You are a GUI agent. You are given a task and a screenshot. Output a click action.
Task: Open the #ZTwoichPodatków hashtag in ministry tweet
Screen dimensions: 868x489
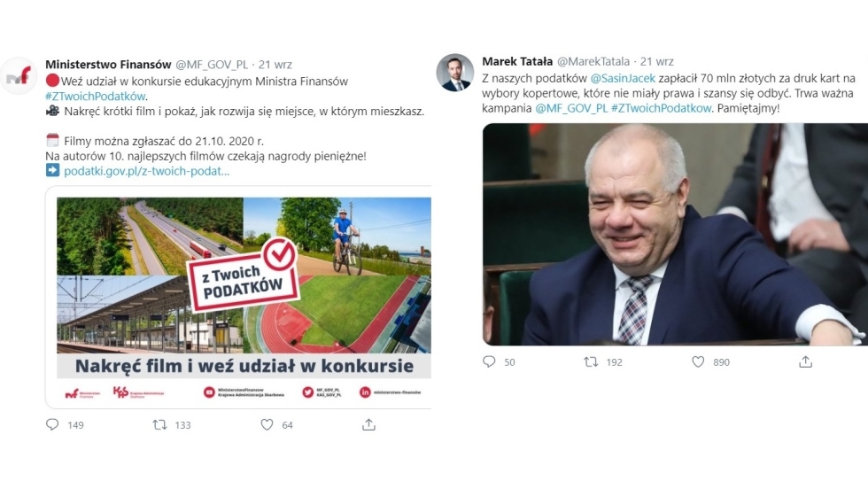(96, 96)
